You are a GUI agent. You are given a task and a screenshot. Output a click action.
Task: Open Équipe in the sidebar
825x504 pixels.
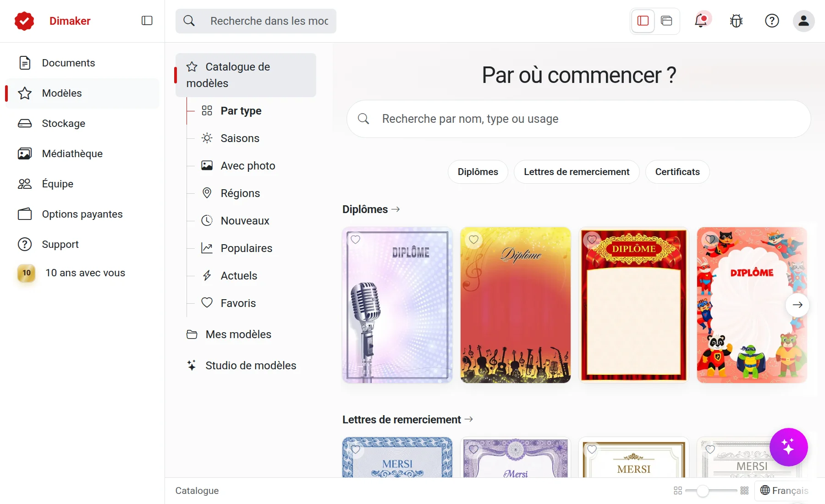(x=82, y=184)
